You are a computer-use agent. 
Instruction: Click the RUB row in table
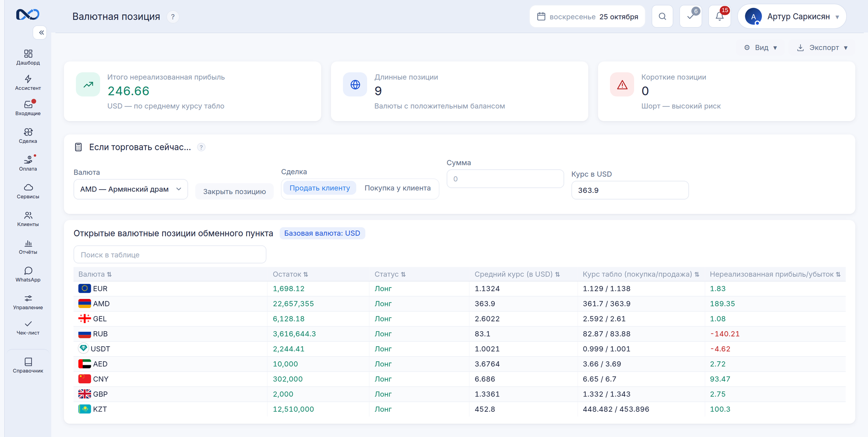click(x=460, y=334)
